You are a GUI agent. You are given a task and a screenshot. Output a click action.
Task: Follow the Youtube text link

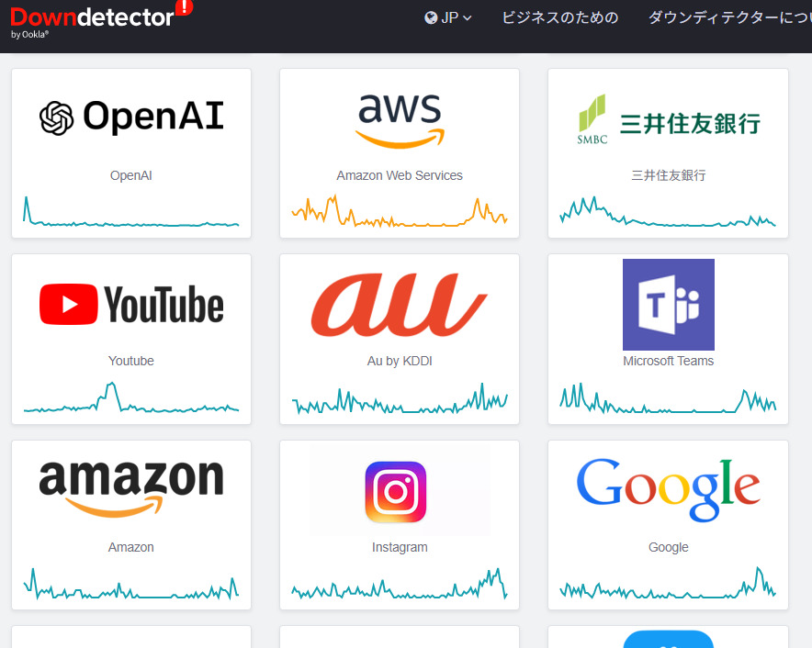point(131,361)
